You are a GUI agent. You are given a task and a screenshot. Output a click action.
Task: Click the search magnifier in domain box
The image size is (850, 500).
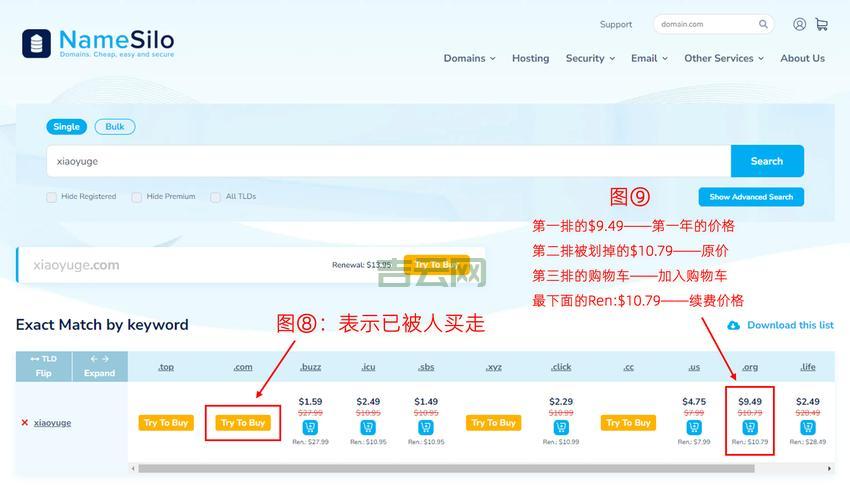(763, 24)
